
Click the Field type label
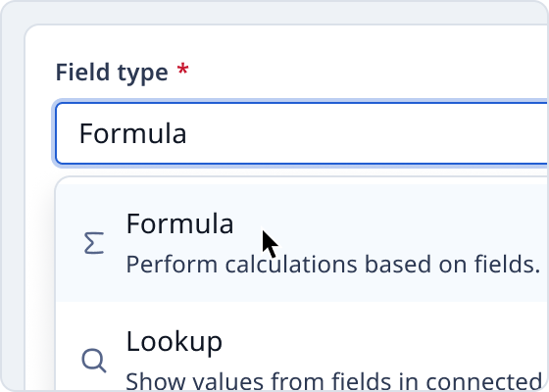click(112, 73)
